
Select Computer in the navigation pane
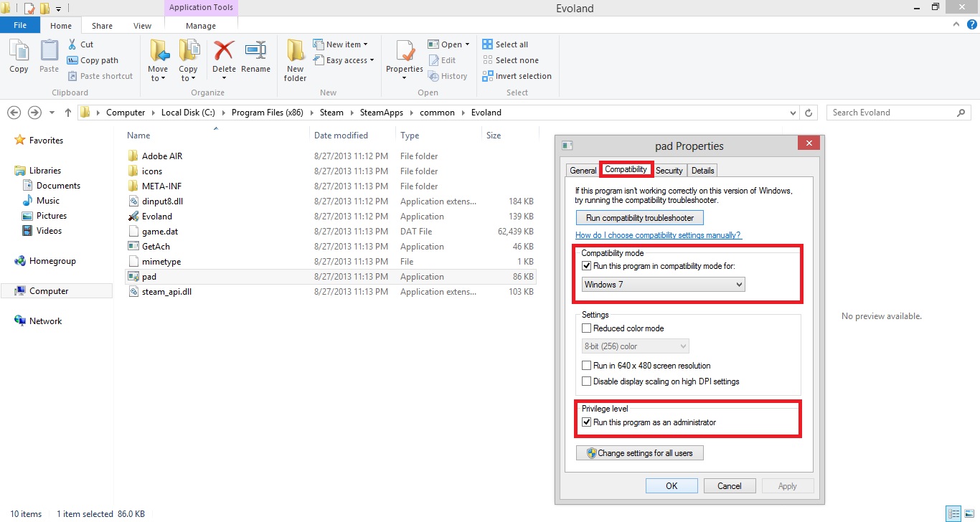pos(57,291)
